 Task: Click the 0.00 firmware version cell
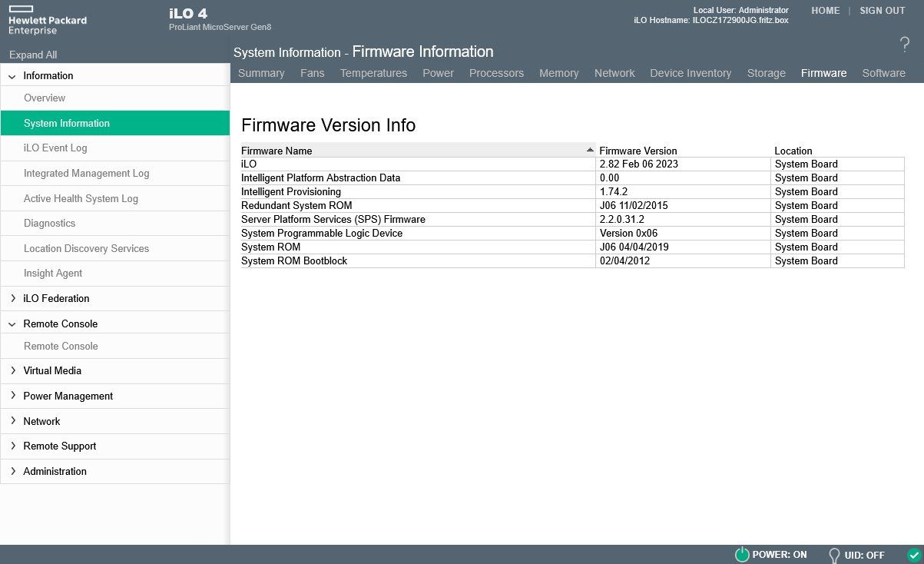pos(684,177)
